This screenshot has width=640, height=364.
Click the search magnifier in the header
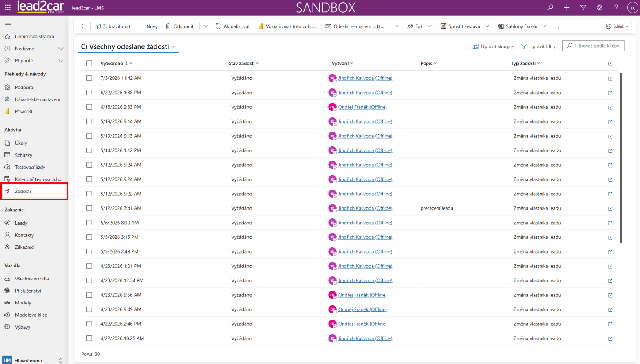[550, 7]
